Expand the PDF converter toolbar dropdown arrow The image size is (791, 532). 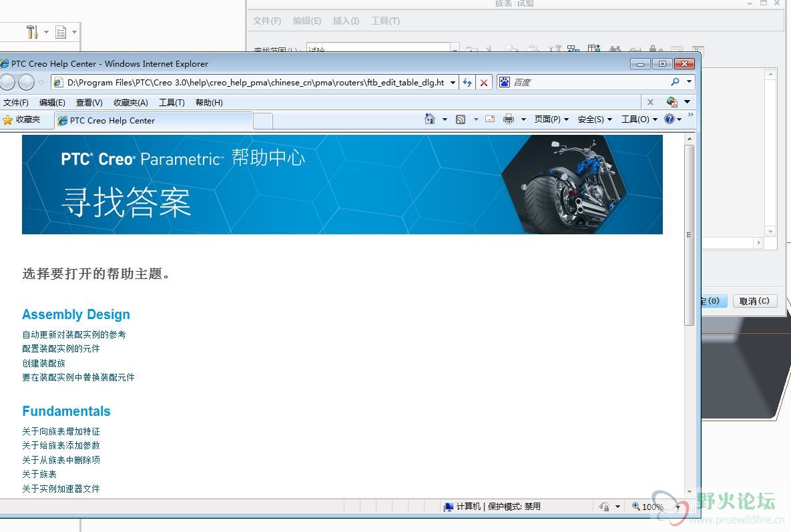pos(687,102)
